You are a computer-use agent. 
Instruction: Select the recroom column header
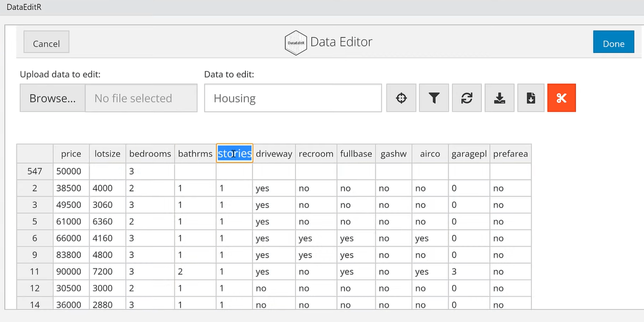point(316,154)
